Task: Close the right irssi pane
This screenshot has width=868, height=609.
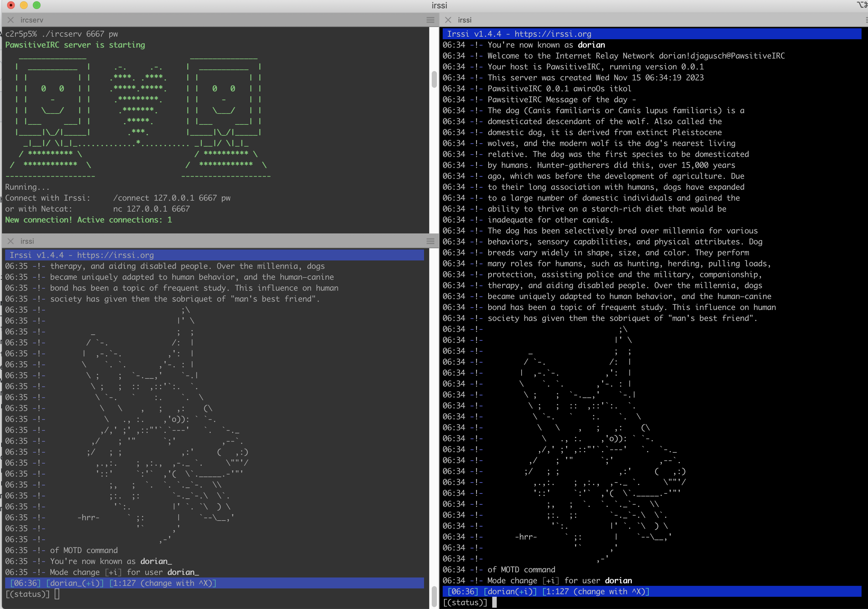Action: pos(448,20)
